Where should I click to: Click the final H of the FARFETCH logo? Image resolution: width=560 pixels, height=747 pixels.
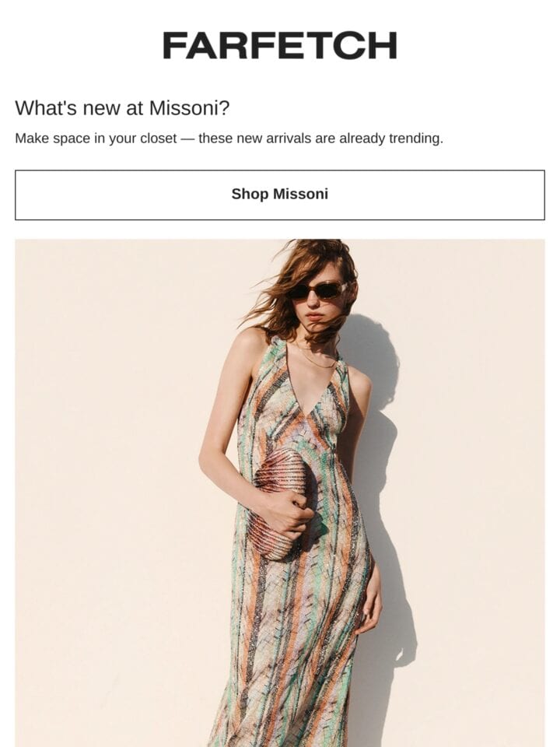pyautogui.click(x=385, y=46)
